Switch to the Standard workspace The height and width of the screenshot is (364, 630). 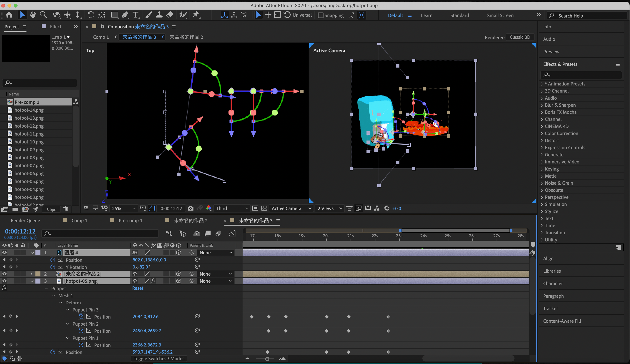459,15
